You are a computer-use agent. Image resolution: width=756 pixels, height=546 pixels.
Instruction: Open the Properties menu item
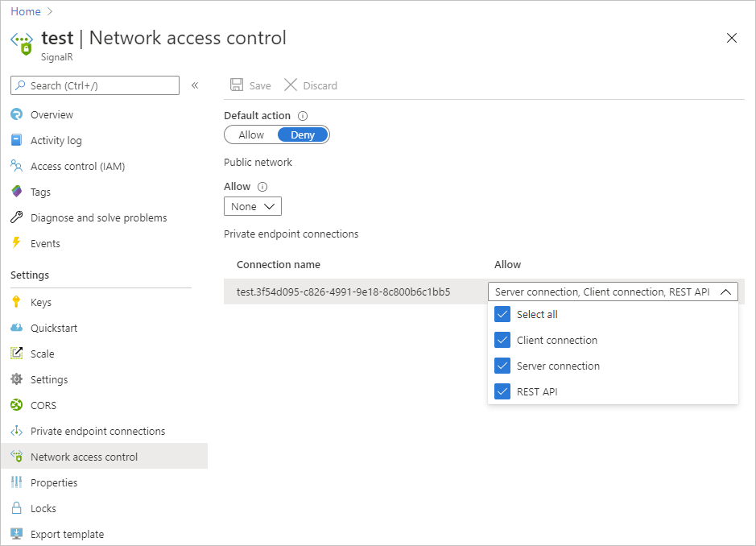pyautogui.click(x=54, y=482)
